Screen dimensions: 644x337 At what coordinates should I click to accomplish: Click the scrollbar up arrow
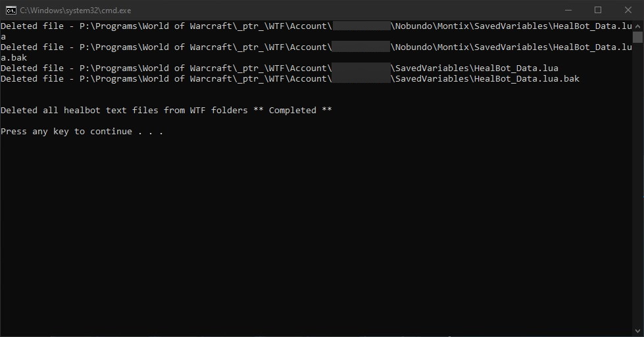pos(637,26)
